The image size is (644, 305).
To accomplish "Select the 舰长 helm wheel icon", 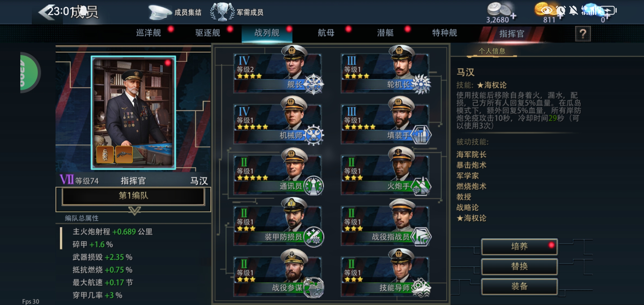I will coord(314,84).
